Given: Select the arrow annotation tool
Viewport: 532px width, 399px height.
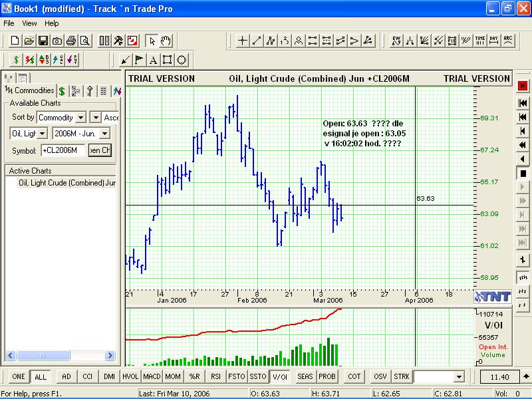Looking at the screenshot, I should tap(125, 60).
